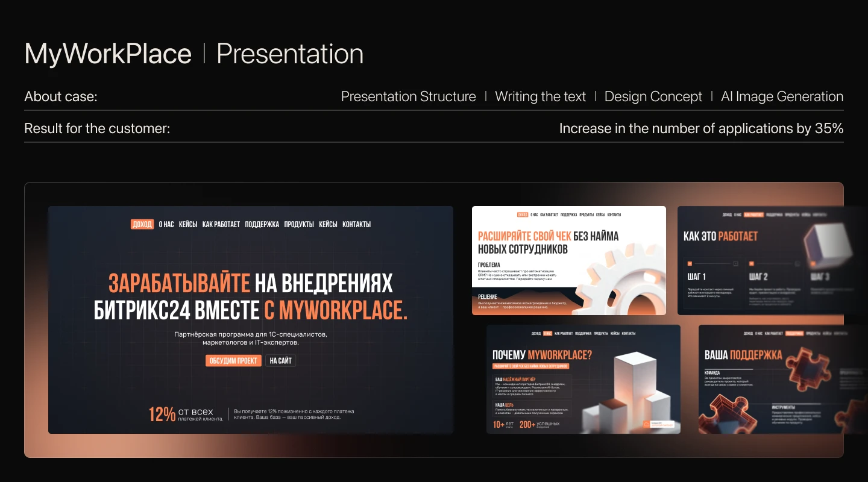Click the 3D bar chart illustration
The height and width of the screenshot is (482, 868).
pos(627,392)
